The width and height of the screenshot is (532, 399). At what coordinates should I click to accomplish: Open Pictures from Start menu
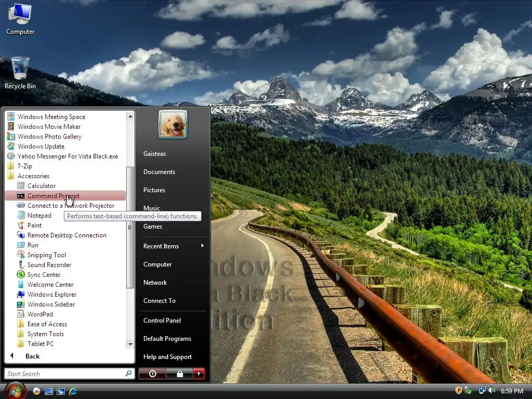(154, 190)
